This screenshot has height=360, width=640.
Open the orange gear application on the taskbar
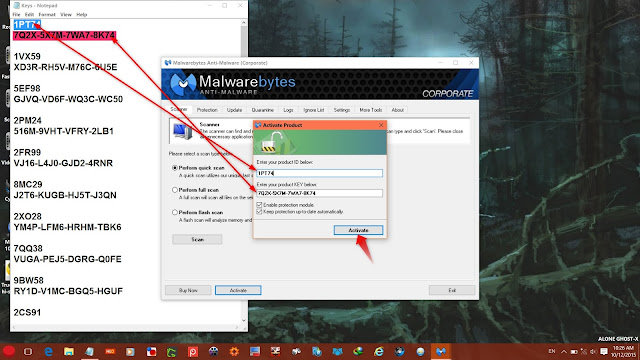pos(234,351)
